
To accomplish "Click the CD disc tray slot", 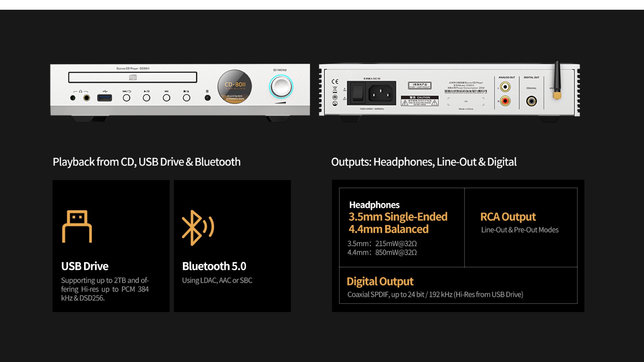I will pyautogui.click(x=133, y=77).
